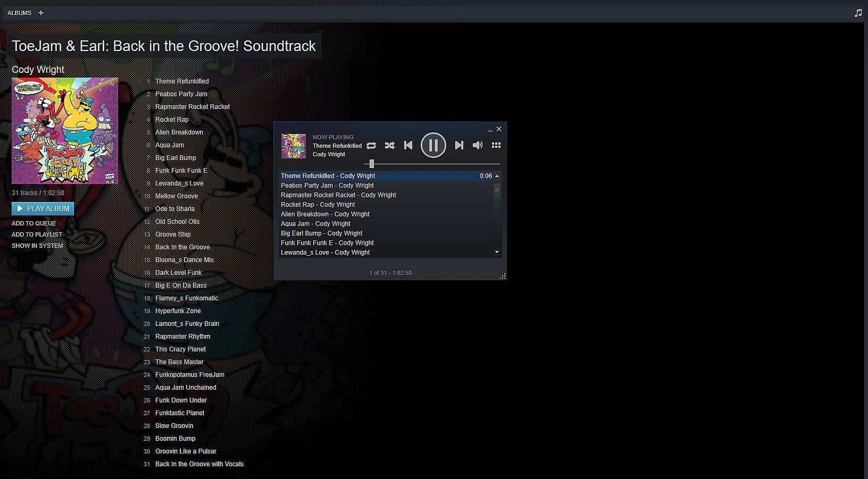Click the large ToeJam & Earl album cover
This screenshot has width=868, height=479.
tap(65, 131)
